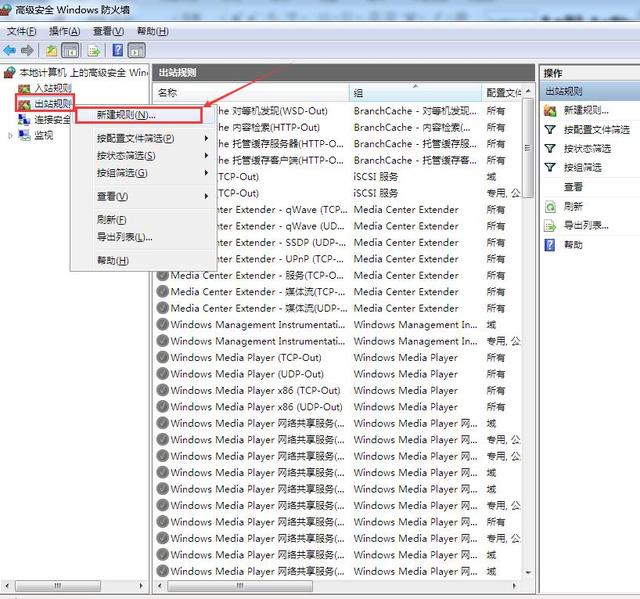The height and width of the screenshot is (599, 640).
Task: Expand the 监视 tree node arrow
Action: click(x=11, y=135)
